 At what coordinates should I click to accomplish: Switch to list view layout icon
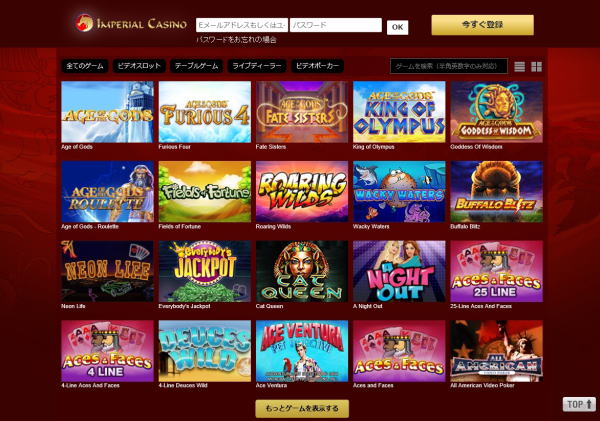[519, 67]
